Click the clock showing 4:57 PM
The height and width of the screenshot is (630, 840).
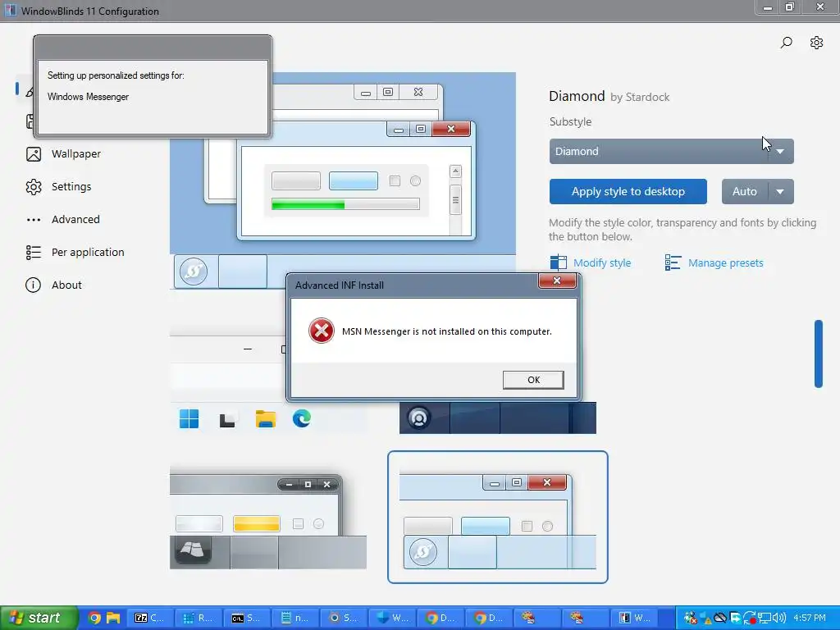pyautogui.click(x=810, y=618)
